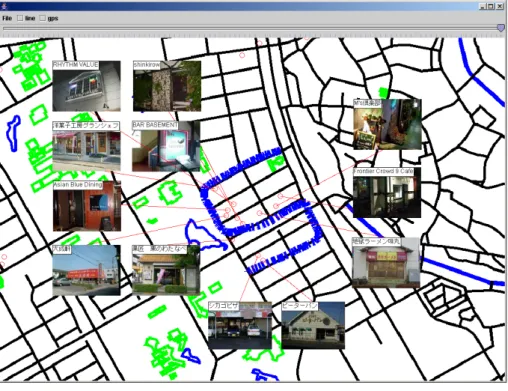Click the ピーターパン bakery photo
508x391 pixels.
pos(313,325)
